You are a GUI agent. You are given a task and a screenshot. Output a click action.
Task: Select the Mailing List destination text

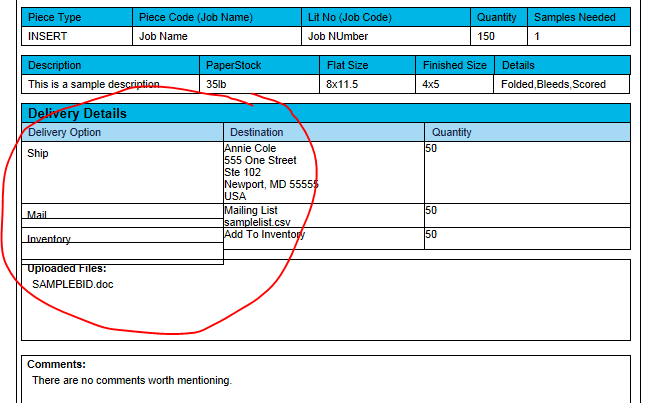click(251, 210)
